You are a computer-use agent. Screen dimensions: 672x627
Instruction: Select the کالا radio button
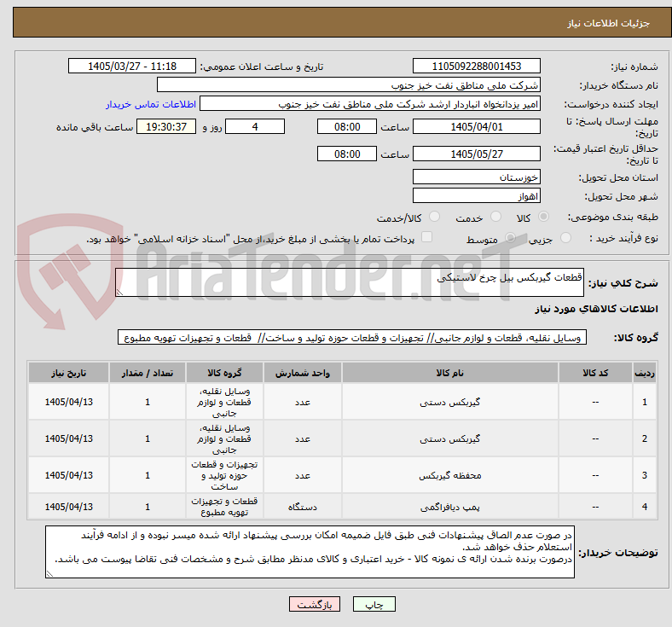click(543, 217)
